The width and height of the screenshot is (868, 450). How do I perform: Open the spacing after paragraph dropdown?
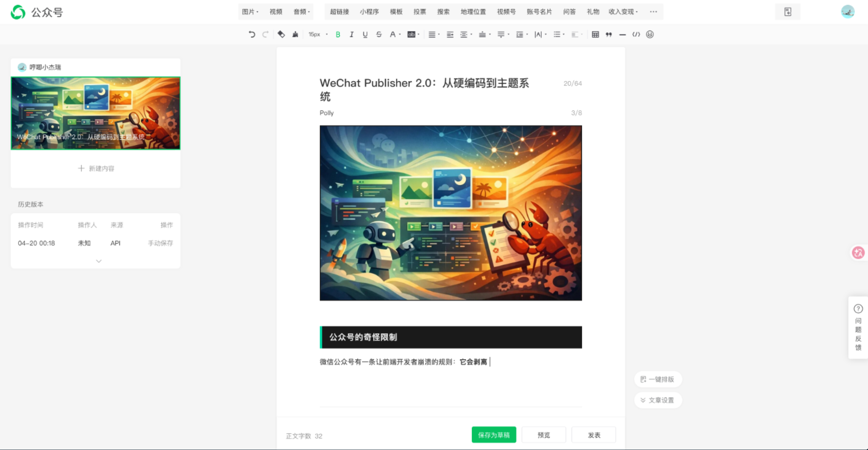(503, 34)
